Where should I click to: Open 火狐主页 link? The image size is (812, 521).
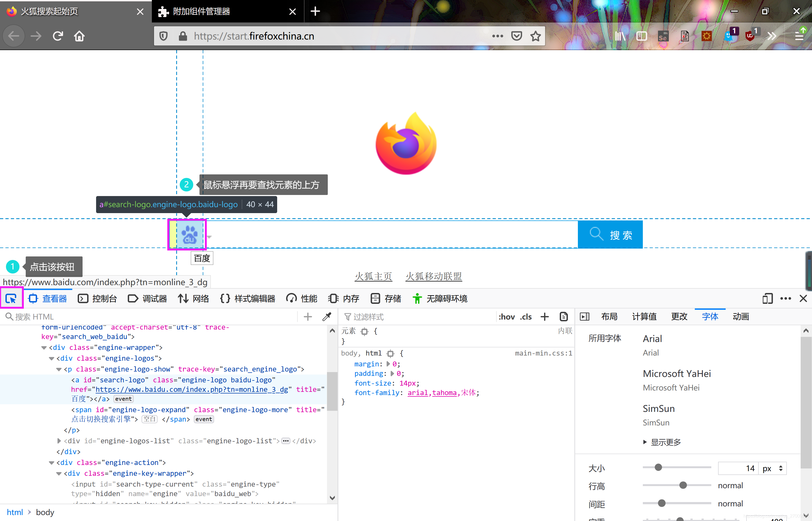[373, 276]
